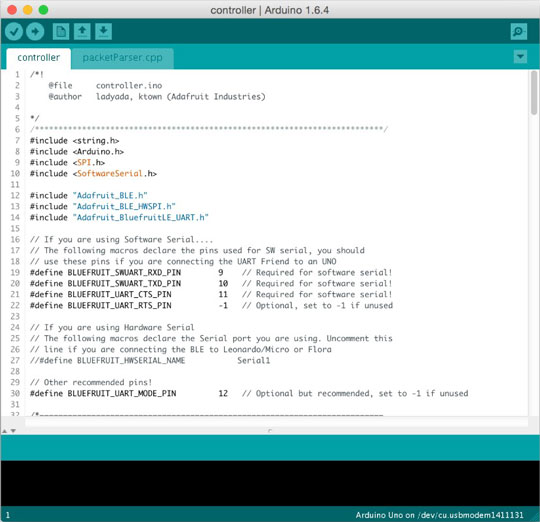Image resolution: width=540 pixels, height=522 pixels.
Task: Open the tab menu dropdown arrow
Action: (520, 56)
